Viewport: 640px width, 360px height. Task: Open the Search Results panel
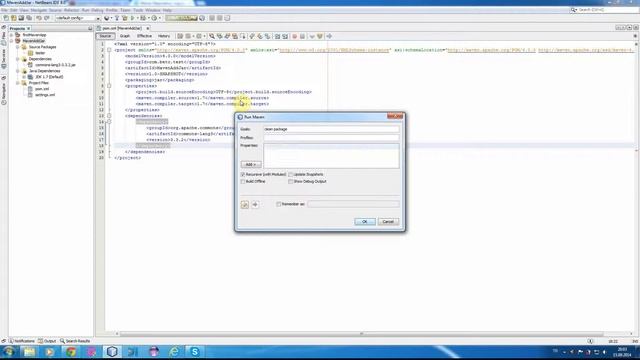75,341
